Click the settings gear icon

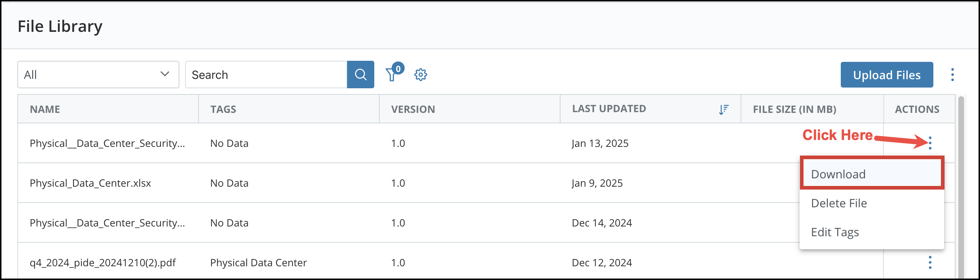pyautogui.click(x=421, y=75)
